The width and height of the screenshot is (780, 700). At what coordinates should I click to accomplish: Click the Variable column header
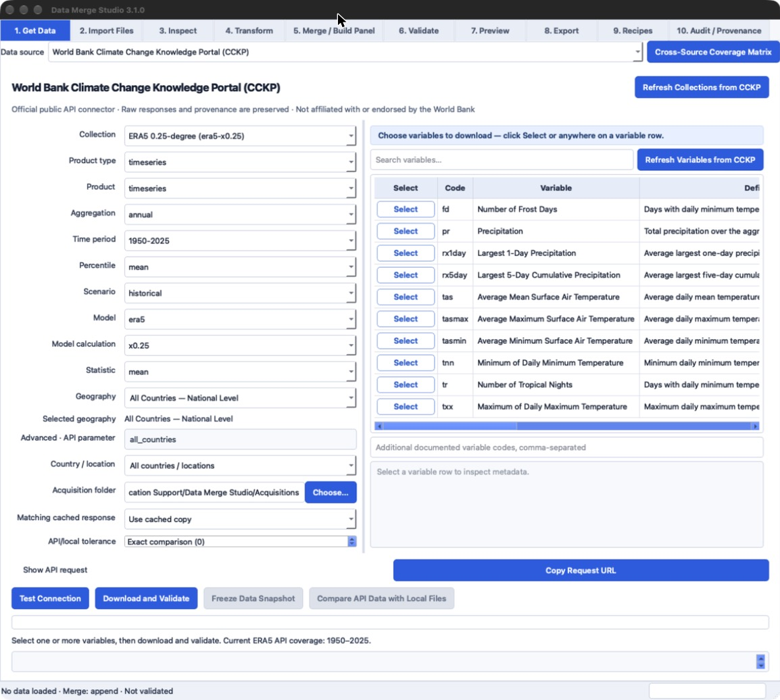pyautogui.click(x=556, y=188)
